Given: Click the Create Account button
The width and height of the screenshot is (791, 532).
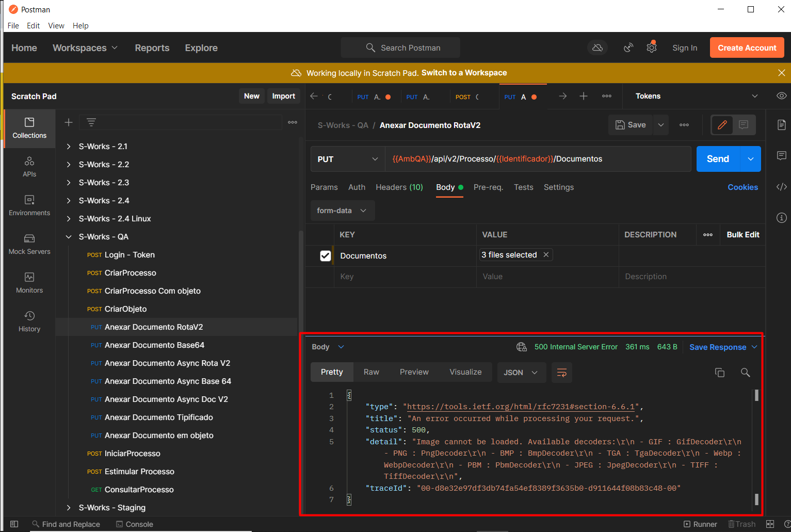Looking at the screenshot, I should tap(747, 47).
